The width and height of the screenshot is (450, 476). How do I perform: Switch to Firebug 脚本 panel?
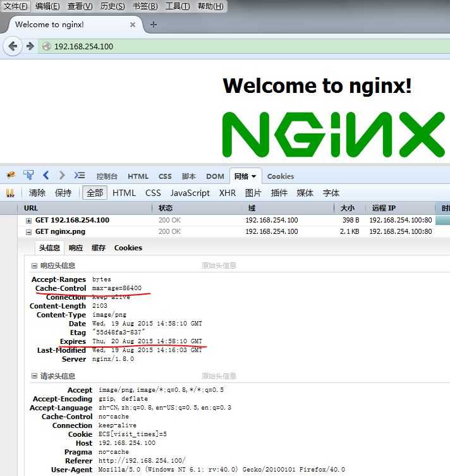pyautogui.click(x=189, y=176)
